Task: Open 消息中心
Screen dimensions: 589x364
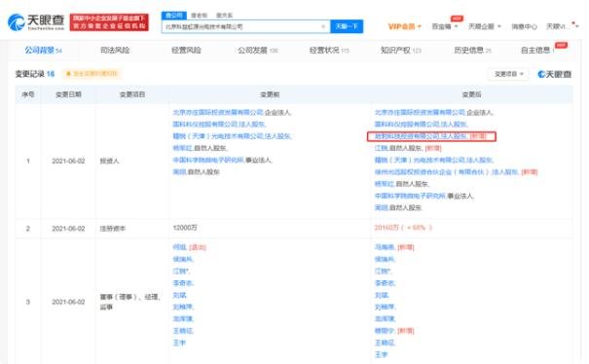Action: 524,26
